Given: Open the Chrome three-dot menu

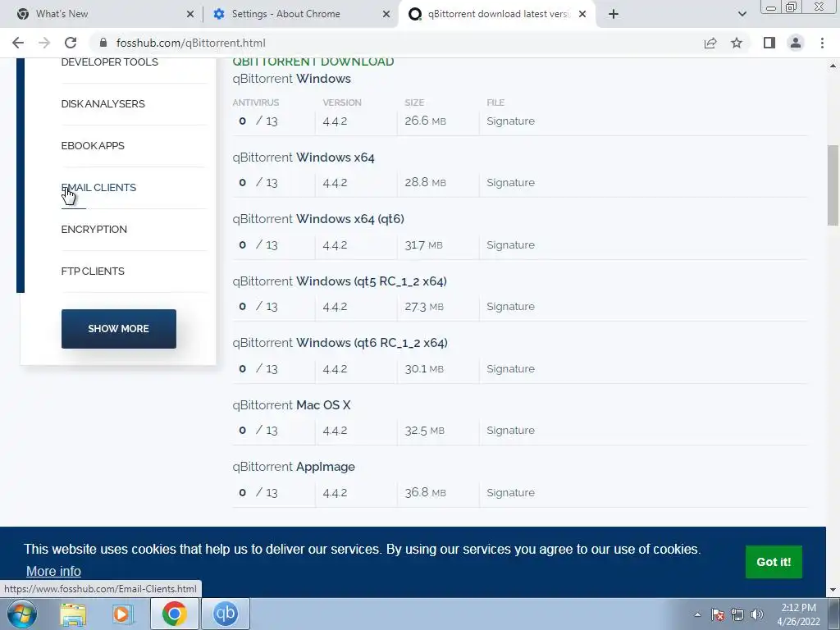Looking at the screenshot, I should [822, 43].
